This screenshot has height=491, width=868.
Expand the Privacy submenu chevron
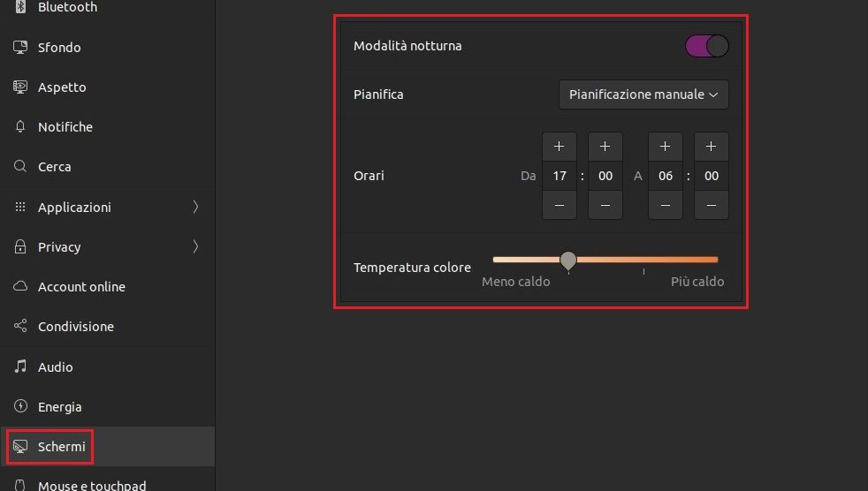coord(195,247)
